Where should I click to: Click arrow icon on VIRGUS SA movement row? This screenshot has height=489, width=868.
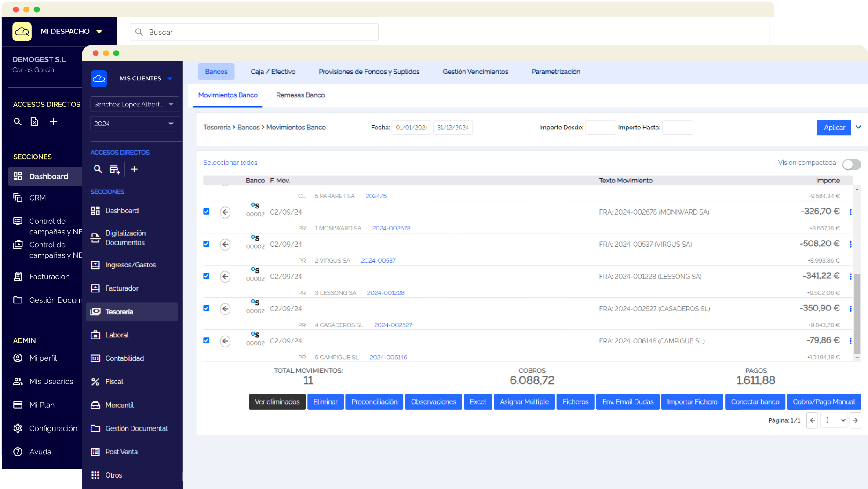[225, 244]
